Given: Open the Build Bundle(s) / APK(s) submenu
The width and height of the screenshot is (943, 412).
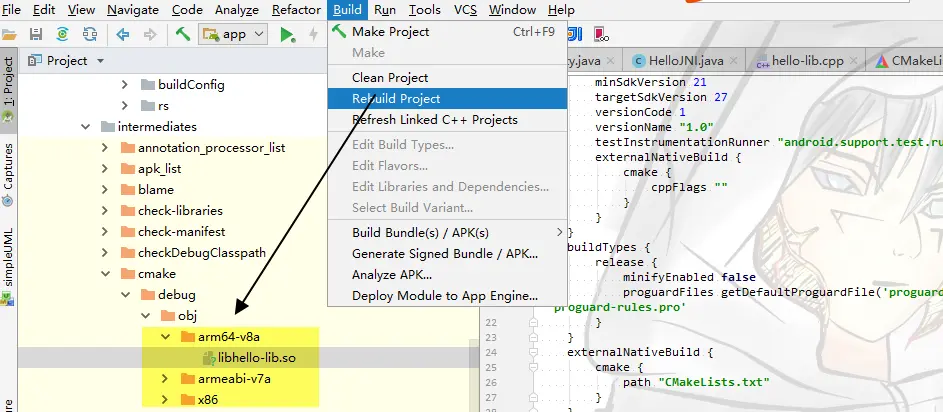Looking at the screenshot, I should click(x=447, y=233).
